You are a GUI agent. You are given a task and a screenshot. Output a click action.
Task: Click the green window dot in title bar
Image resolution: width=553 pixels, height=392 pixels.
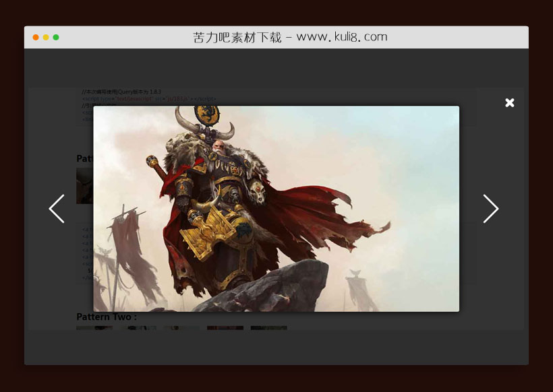point(56,37)
